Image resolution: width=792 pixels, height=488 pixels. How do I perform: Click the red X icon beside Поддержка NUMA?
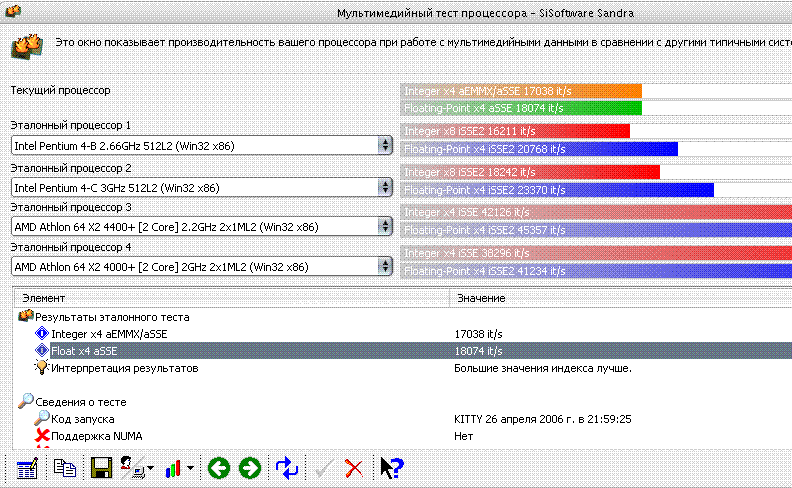[x=42, y=435]
